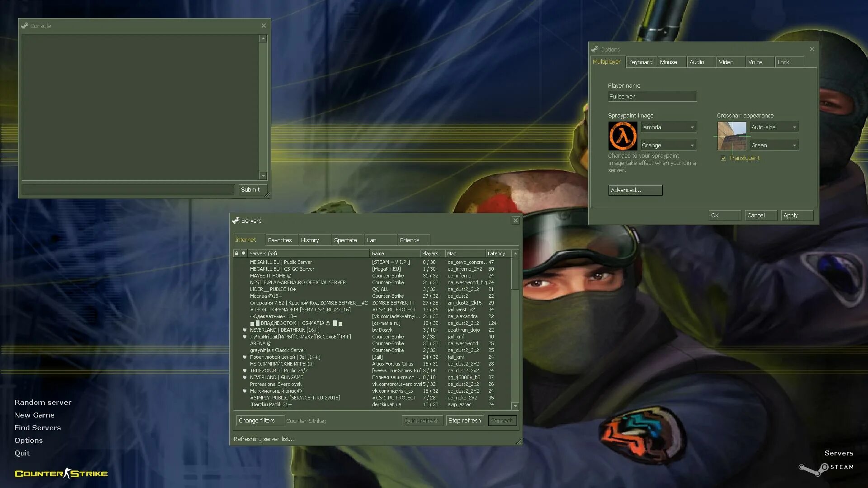The image size is (868, 488).
Task: Click the shield icon on the NEVERLAND | GUNGAME row
Action: pos(245,377)
